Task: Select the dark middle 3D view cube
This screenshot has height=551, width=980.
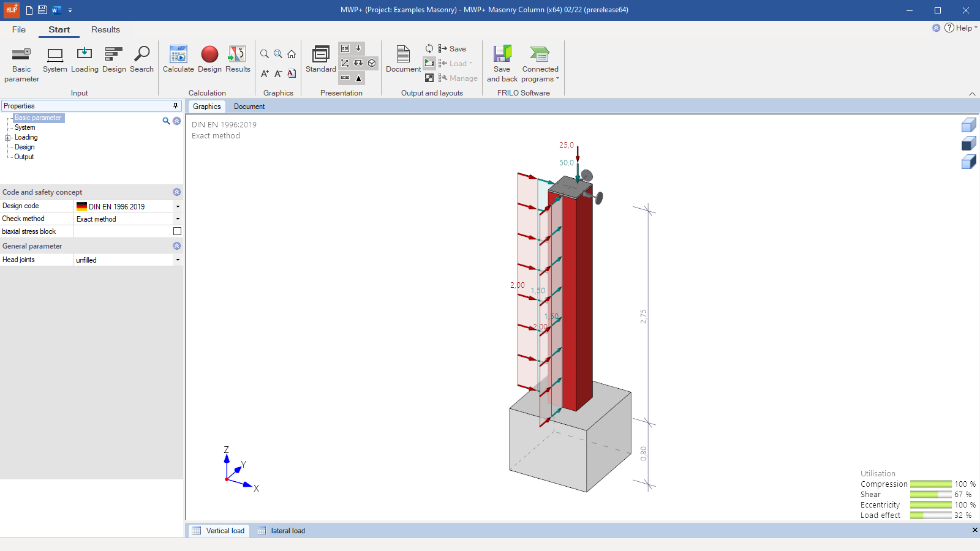Action: tap(969, 143)
